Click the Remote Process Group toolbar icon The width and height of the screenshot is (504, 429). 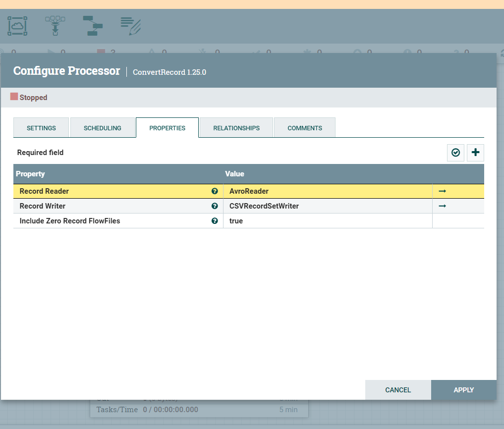point(17,26)
